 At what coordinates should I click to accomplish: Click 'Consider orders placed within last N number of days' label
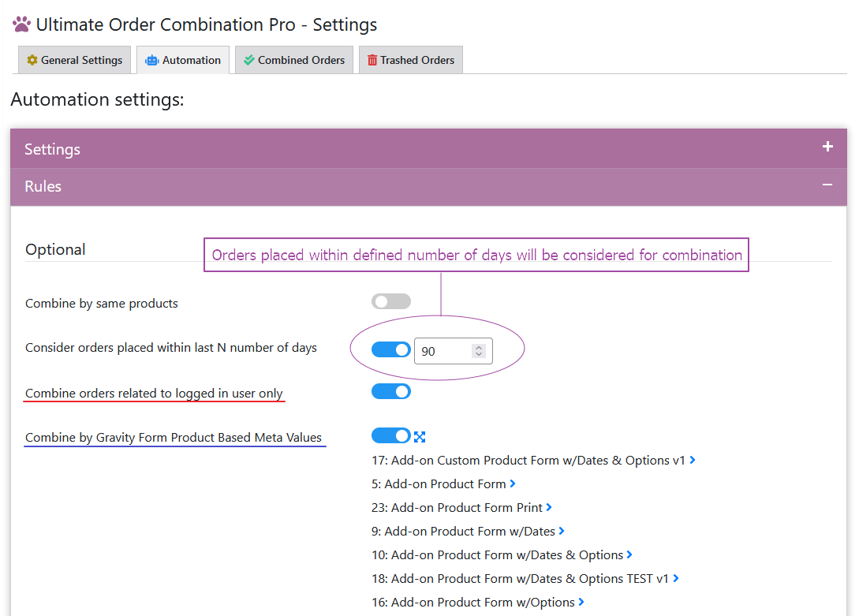[171, 348]
